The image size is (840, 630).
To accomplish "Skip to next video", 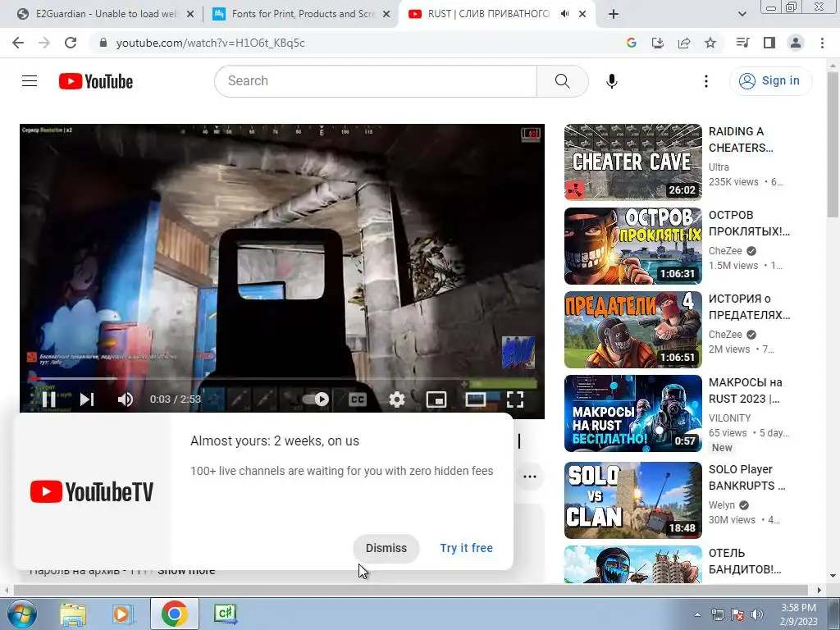I will click(x=87, y=399).
